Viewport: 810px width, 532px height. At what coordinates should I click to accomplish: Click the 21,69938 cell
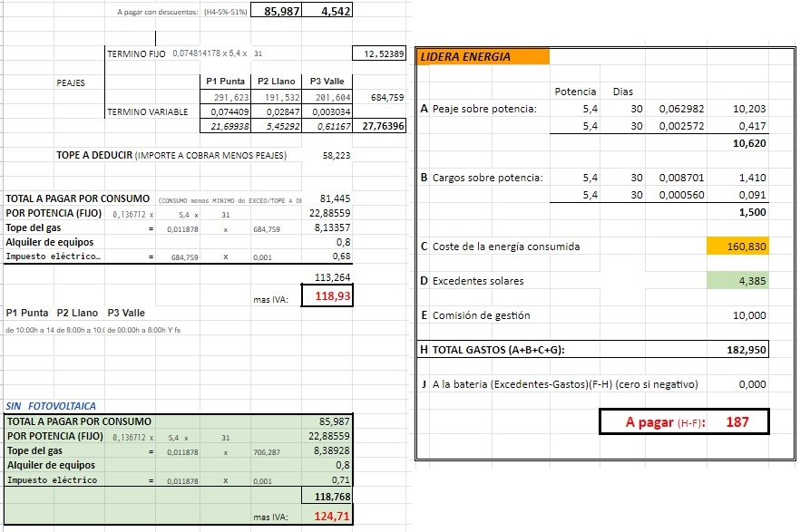225,126
